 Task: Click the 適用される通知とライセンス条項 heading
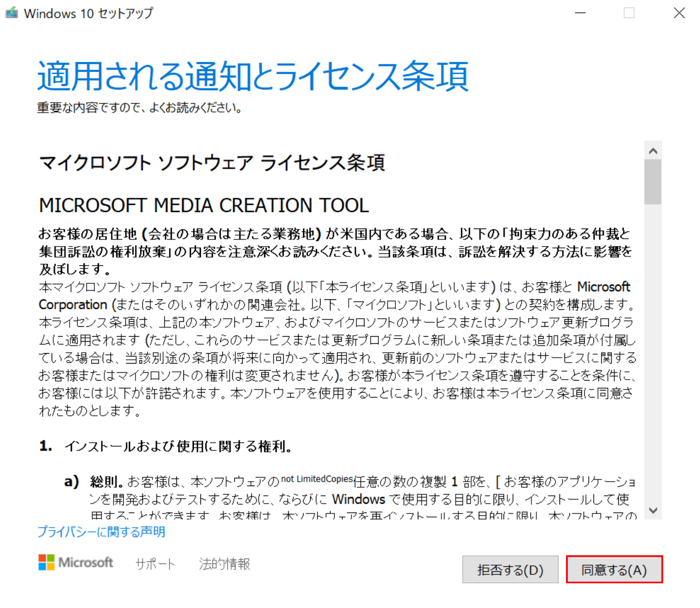coord(253,75)
